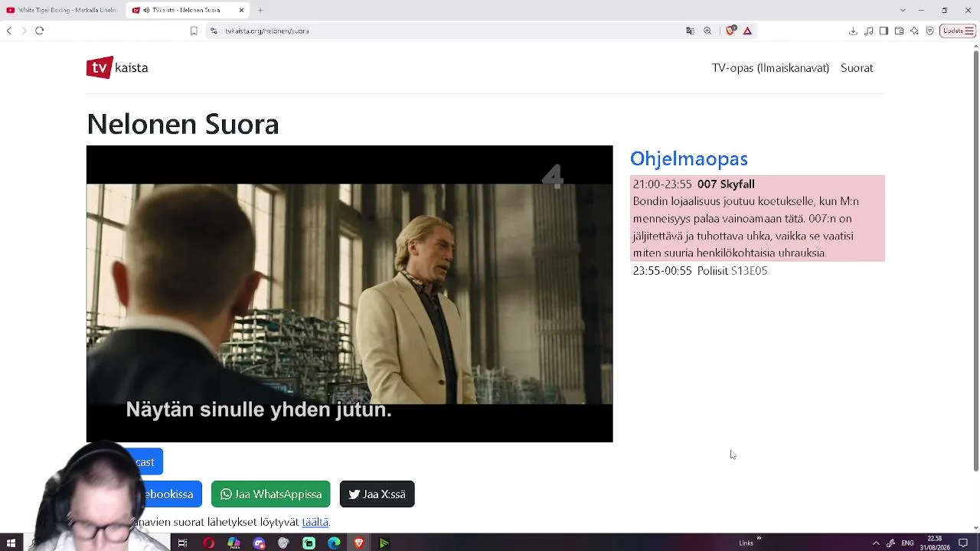Open a new browser tab
The height and width of the screenshot is (551, 980).
tap(260, 10)
